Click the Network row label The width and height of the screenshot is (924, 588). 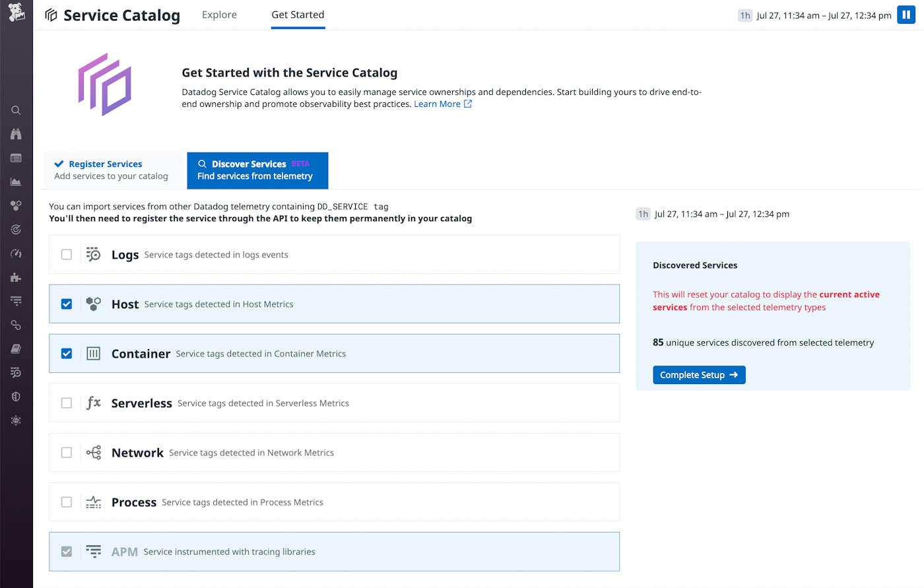tap(137, 453)
